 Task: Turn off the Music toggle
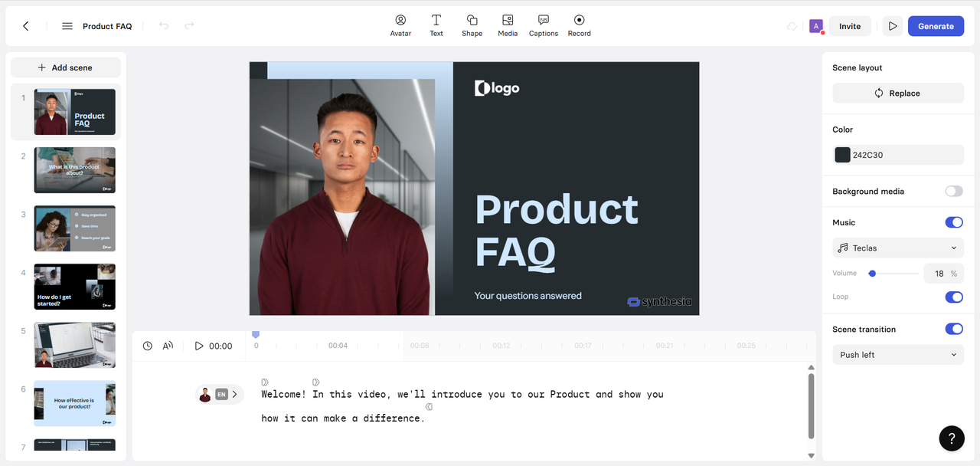tap(954, 222)
